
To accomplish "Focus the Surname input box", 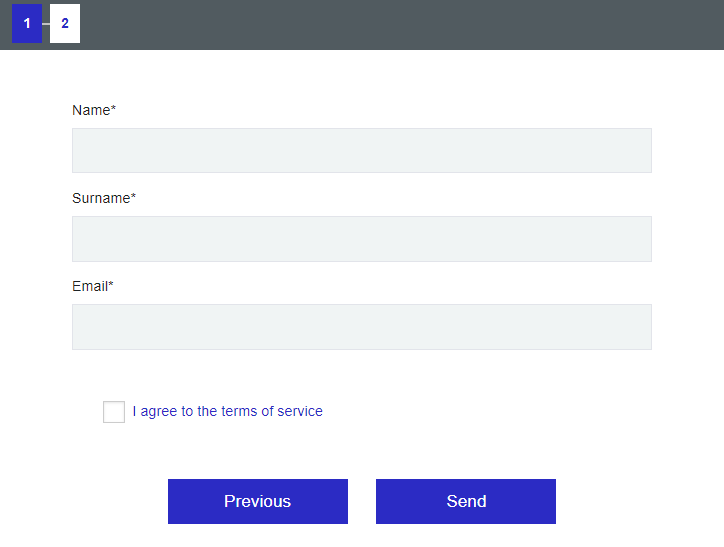I will pyautogui.click(x=361, y=239).
